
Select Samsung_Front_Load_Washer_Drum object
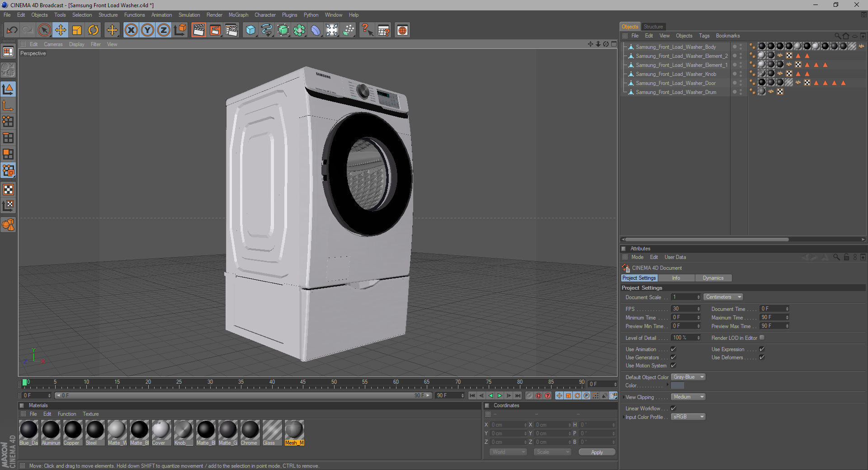pos(676,92)
